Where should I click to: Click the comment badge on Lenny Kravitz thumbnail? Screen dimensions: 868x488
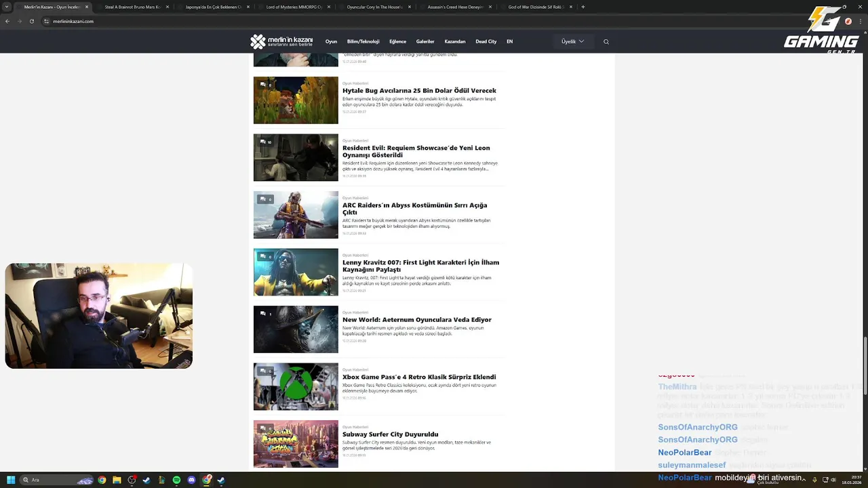click(266, 257)
